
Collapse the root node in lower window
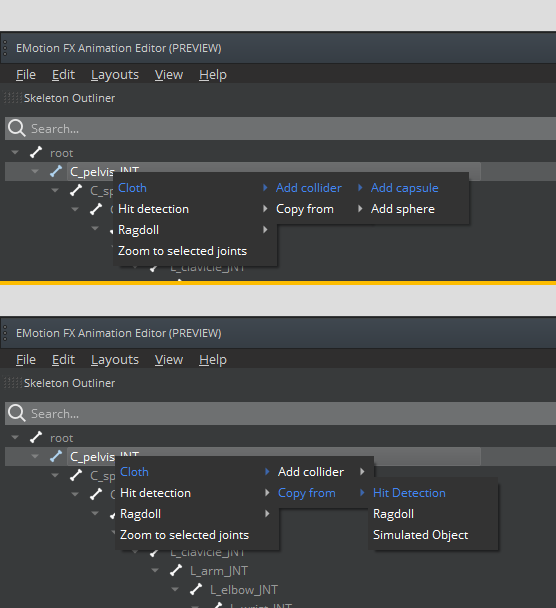point(15,437)
